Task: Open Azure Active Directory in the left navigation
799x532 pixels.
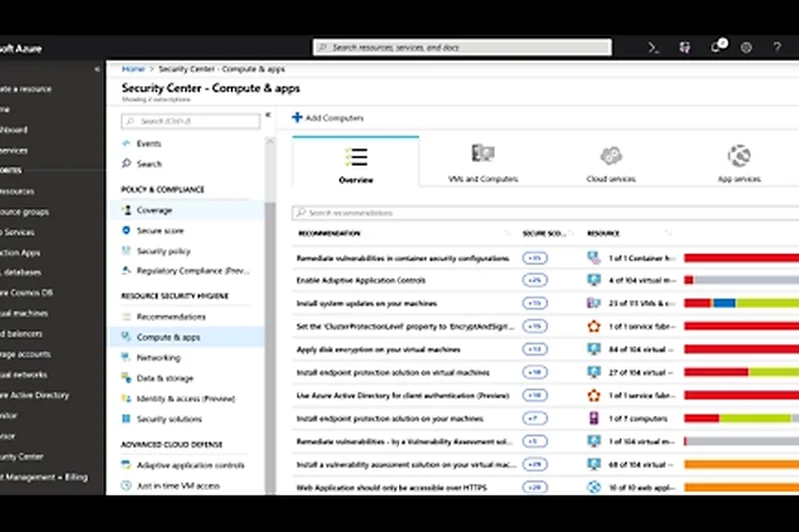Action: pyautogui.click(x=34, y=395)
